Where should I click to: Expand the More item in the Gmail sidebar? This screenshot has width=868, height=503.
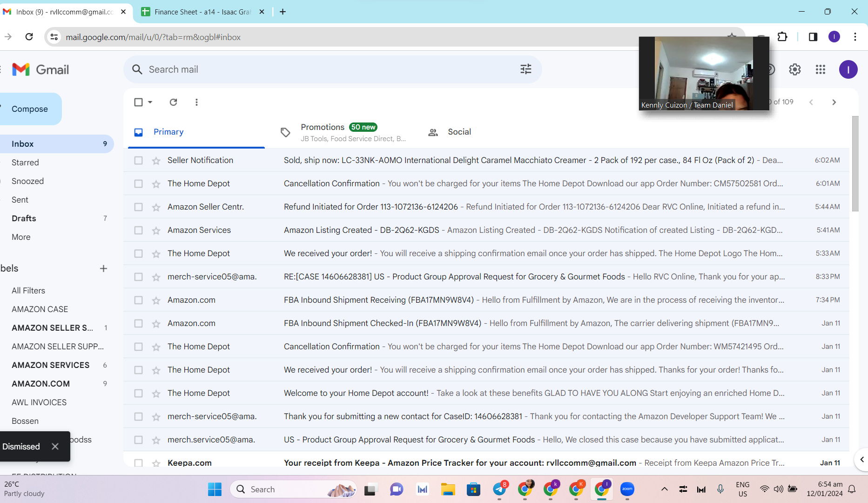[21, 237]
